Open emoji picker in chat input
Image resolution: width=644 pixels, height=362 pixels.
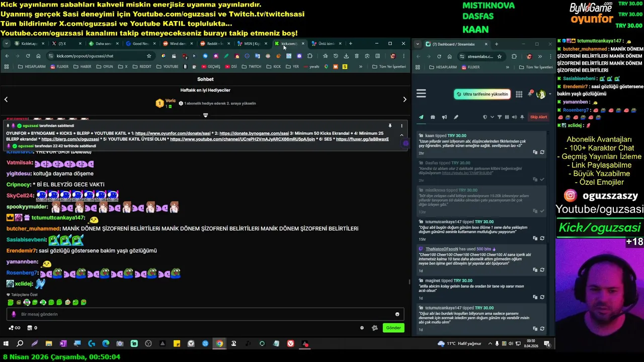(397, 314)
